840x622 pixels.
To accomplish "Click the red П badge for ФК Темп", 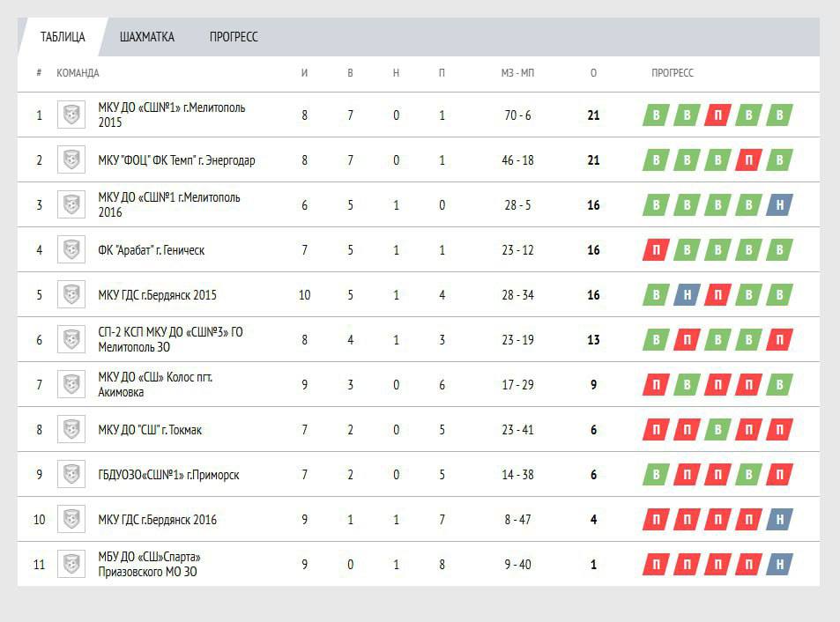I will 748,160.
